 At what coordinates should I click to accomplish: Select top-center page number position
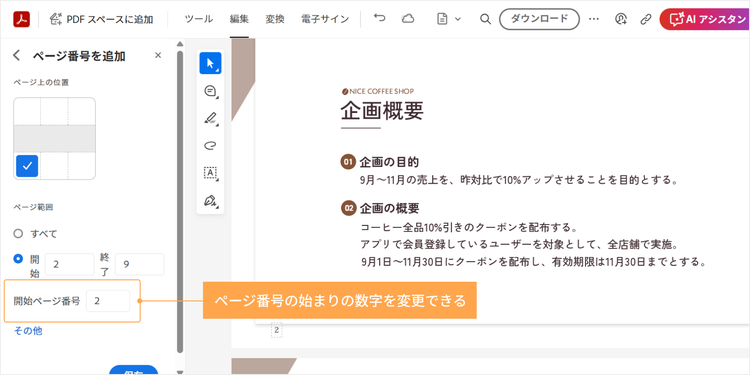[x=54, y=111]
